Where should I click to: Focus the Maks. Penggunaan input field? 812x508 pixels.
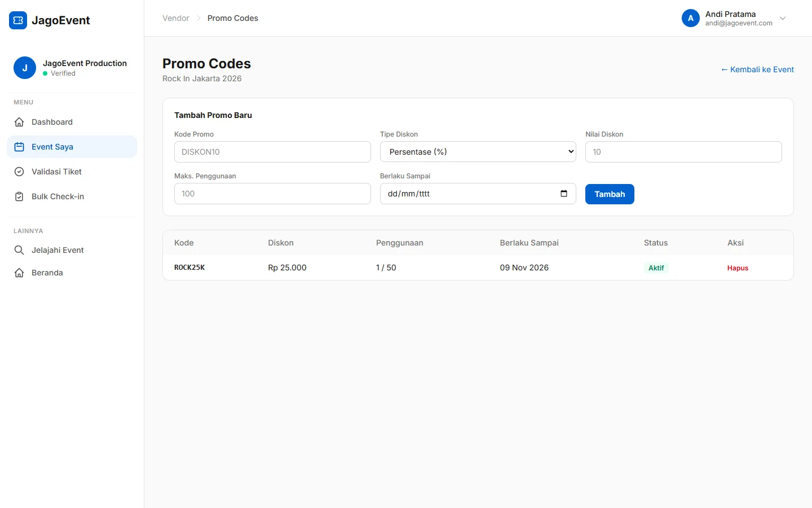(x=272, y=194)
